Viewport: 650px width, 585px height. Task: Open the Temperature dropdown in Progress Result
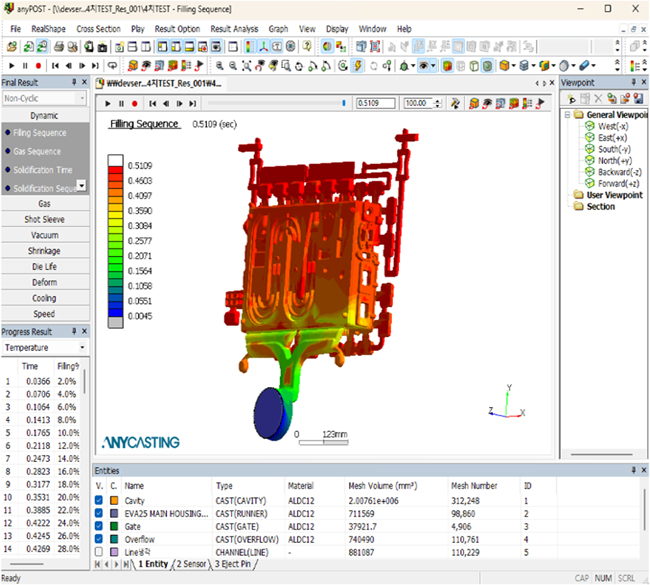(83, 348)
